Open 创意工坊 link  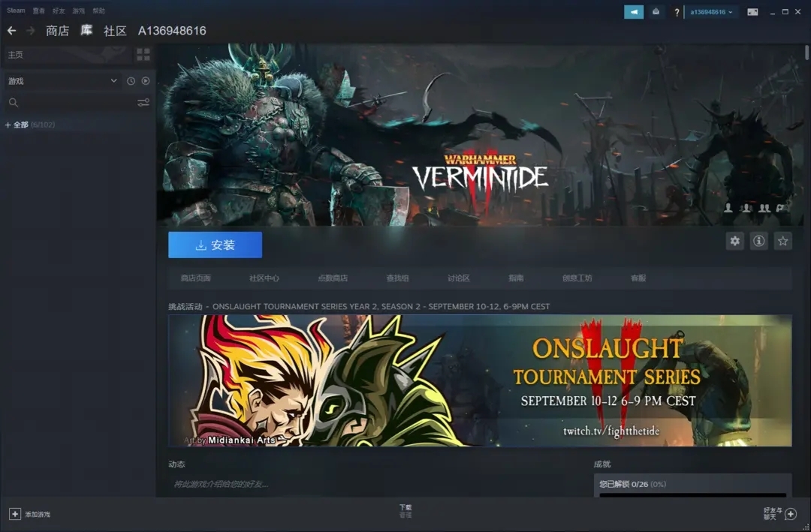tap(577, 278)
